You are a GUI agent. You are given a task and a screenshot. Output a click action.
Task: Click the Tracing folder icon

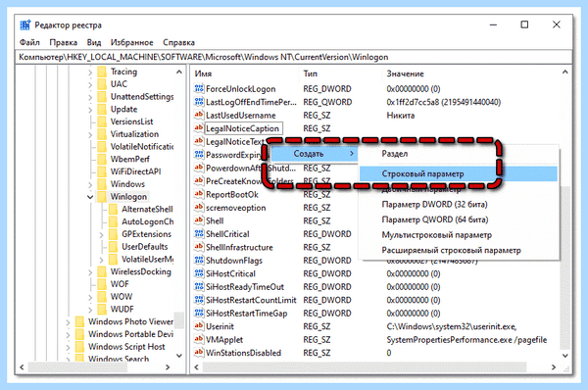[x=102, y=72]
